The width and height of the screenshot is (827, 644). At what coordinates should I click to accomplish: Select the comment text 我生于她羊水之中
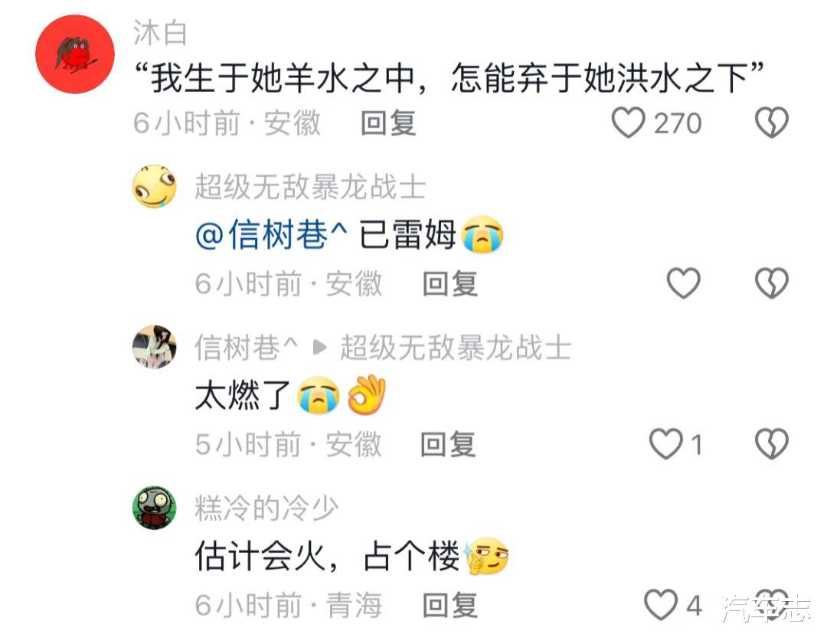point(283,78)
